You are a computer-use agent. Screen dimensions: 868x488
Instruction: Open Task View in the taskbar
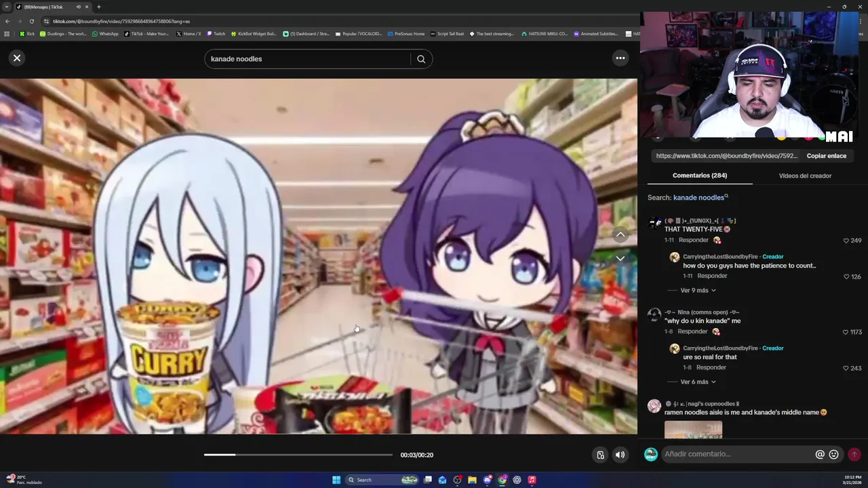(428, 480)
